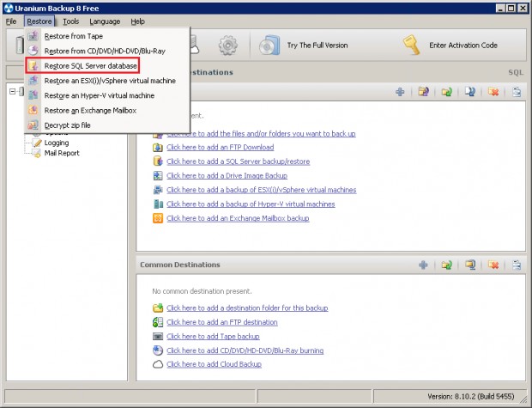This screenshot has width=532, height=408.
Task: Click here to add Tape backup
Action: coord(213,337)
